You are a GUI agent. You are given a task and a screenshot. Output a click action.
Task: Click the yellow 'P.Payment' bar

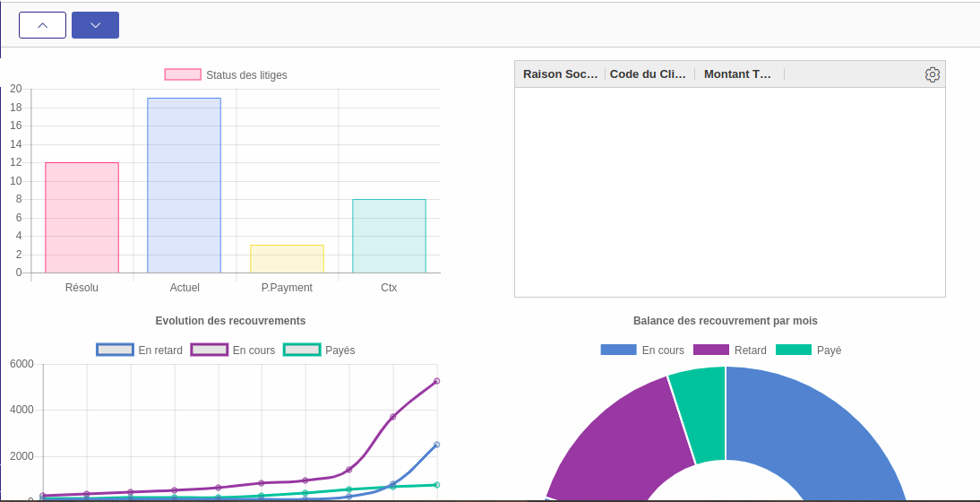click(x=287, y=259)
